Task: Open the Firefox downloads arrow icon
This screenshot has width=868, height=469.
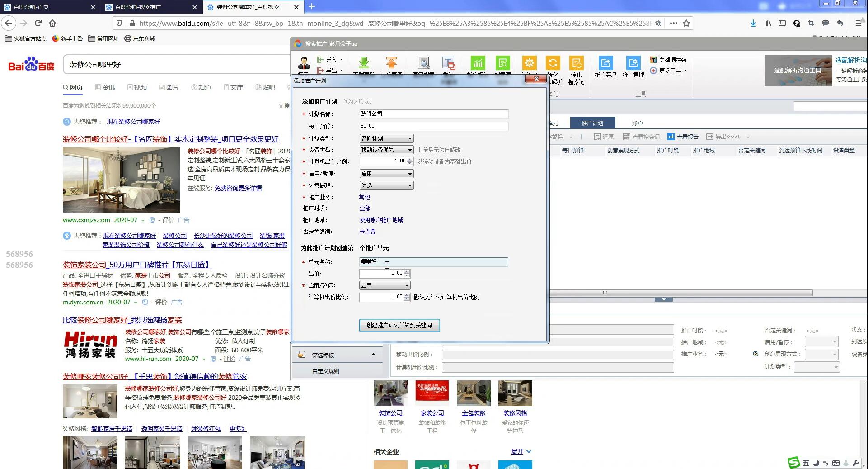Action: (753, 23)
